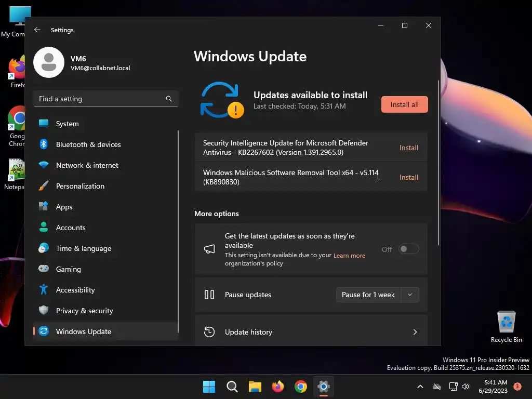Launch Firefox from the taskbar
This screenshot has width=532, height=399.
[278, 387]
